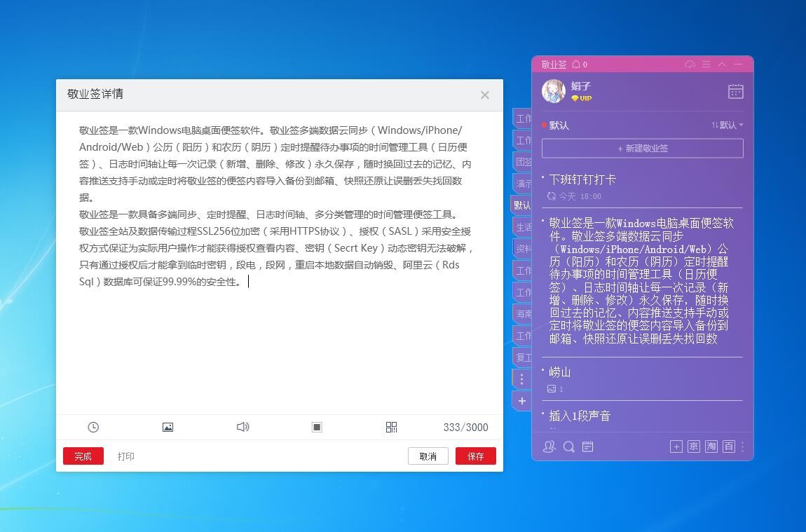Click the vertical dots beside 百 icon
The height and width of the screenshot is (532, 806).
742,446
